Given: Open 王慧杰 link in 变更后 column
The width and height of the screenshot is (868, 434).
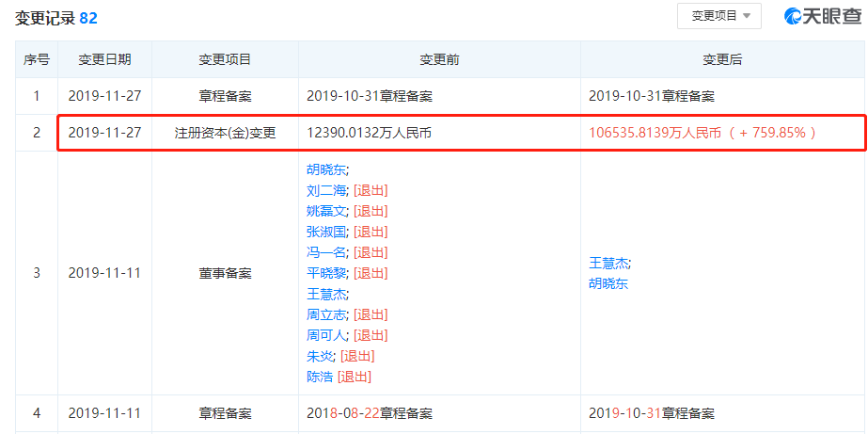Looking at the screenshot, I should 608,263.
